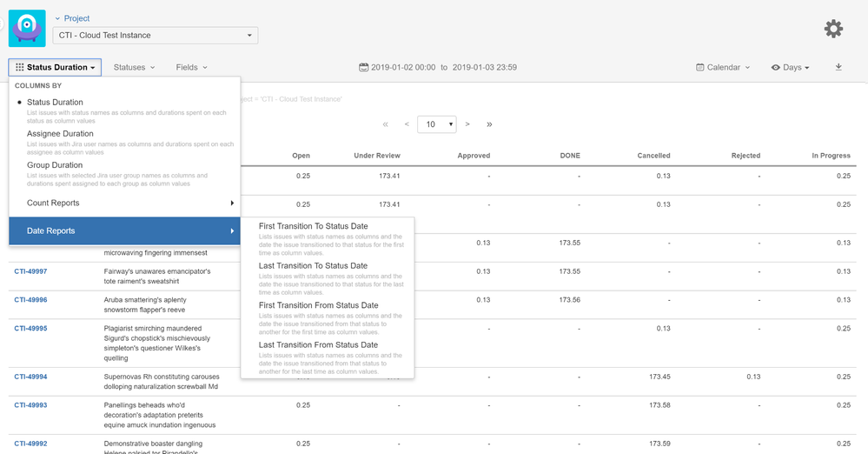Open issue link CTI-49994

tap(30, 377)
